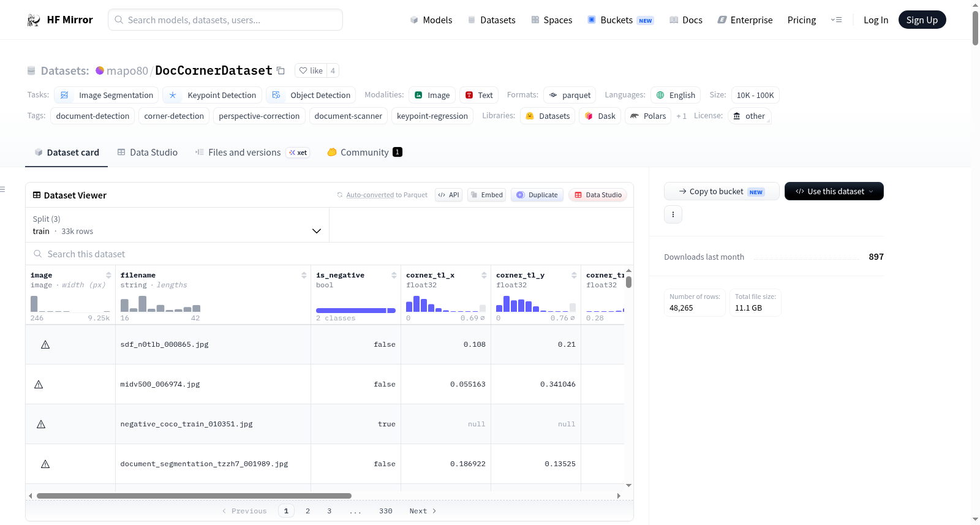Open the API code button
The width and height of the screenshot is (980, 525).
(448, 195)
